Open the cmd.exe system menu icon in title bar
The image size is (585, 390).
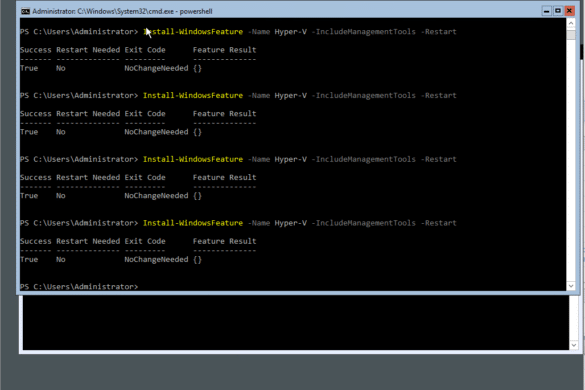[25, 11]
